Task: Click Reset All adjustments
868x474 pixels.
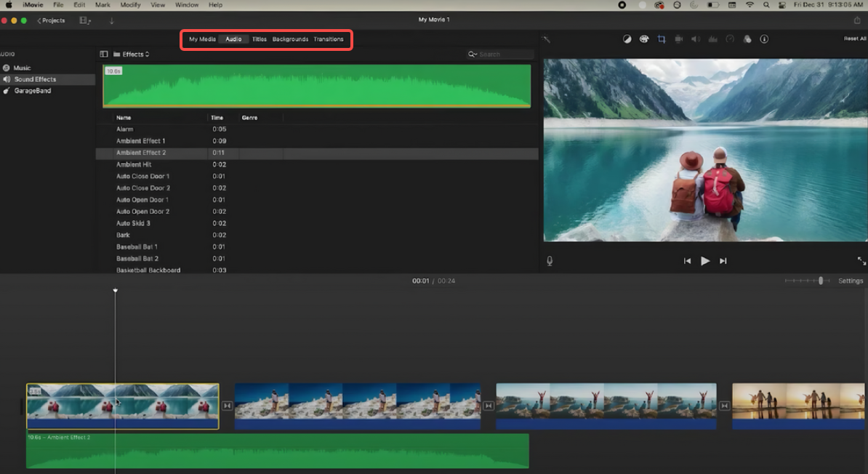Action: [x=855, y=39]
